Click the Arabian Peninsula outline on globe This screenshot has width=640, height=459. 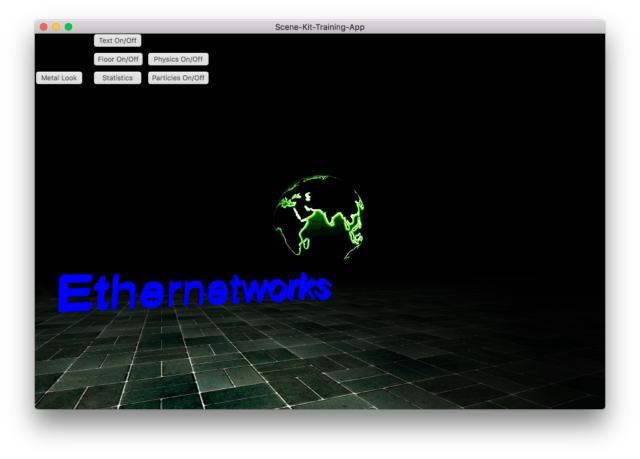coord(310,217)
